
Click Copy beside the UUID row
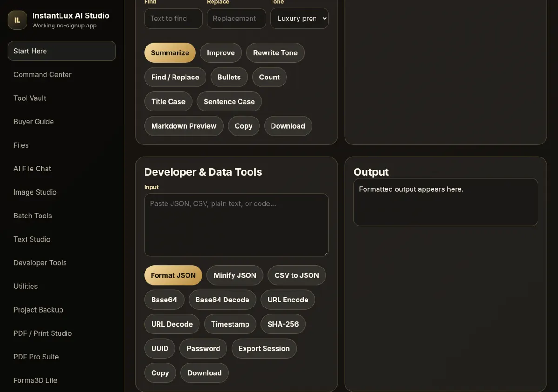[160, 373]
